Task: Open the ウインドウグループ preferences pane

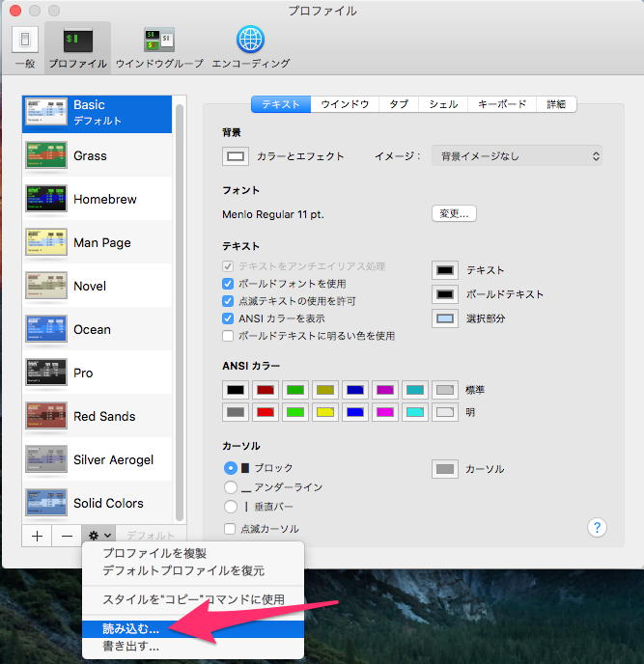Action: tap(159, 47)
